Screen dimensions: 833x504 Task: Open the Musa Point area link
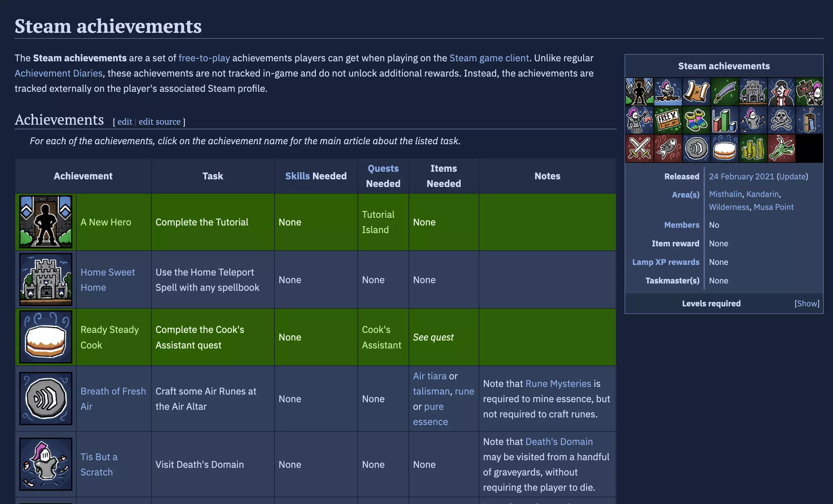773,207
